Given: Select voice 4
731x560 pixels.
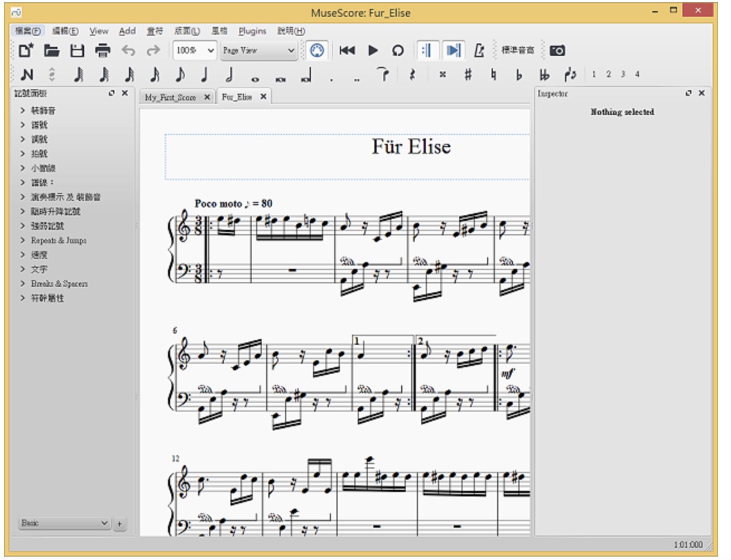Looking at the screenshot, I should (x=637, y=74).
